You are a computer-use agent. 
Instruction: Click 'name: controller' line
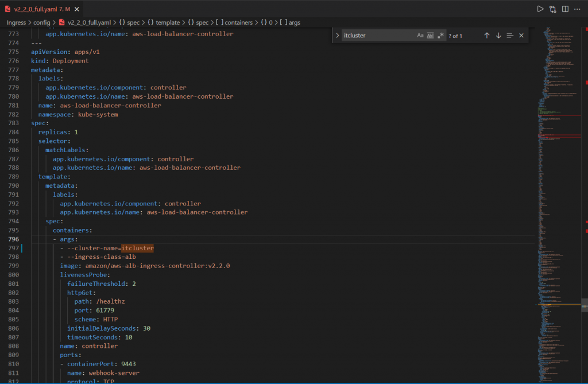pyautogui.click(x=89, y=346)
